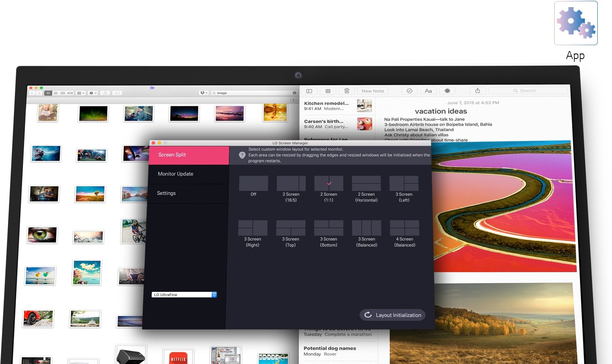Click the Finder search field containing image

point(254,93)
